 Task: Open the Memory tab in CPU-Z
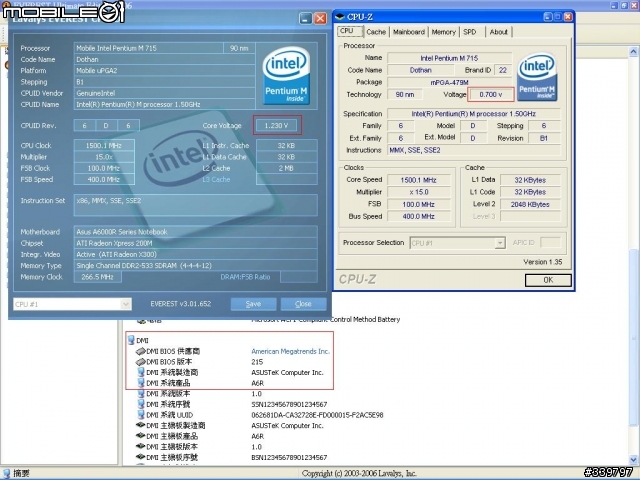click(x=443, y=32)
